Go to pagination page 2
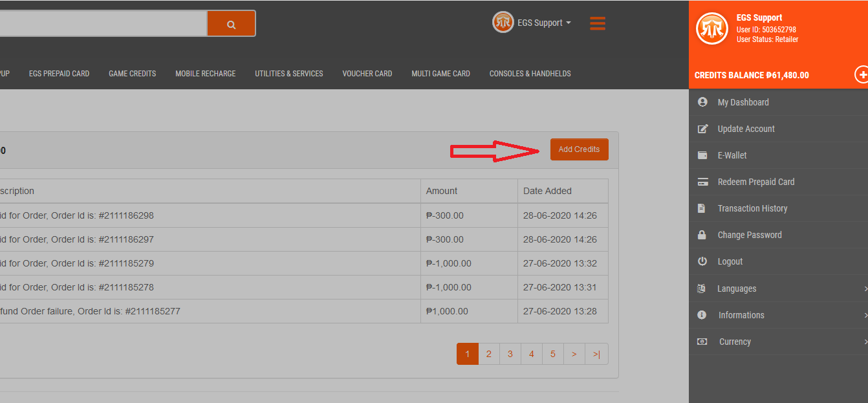Viewport: 868px width, 403px height. click(489, 354)
